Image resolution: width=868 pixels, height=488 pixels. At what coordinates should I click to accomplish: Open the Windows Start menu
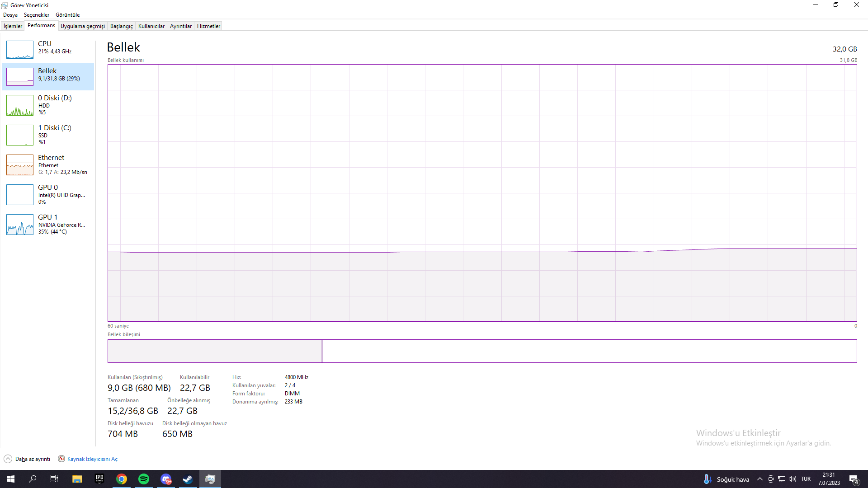(11, 479)
